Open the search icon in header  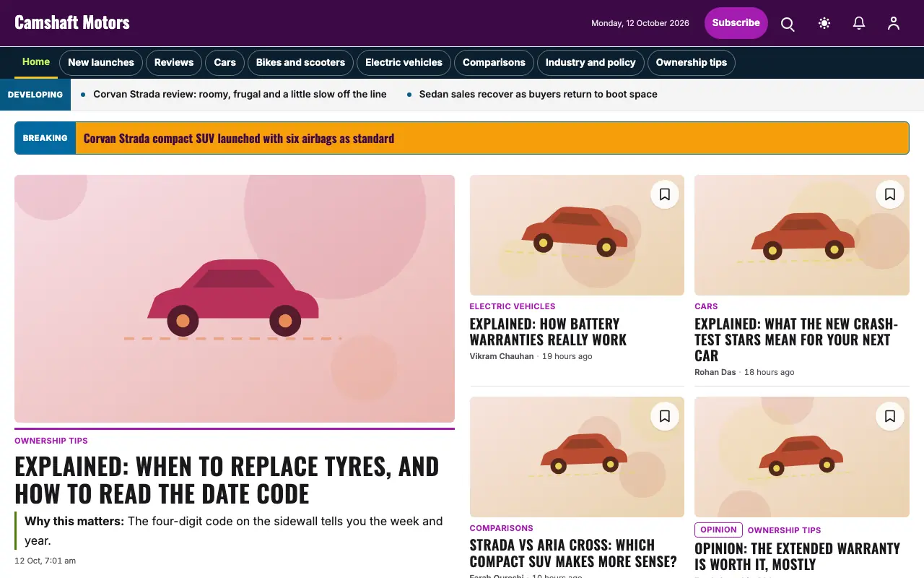click(x=788, y=24)
